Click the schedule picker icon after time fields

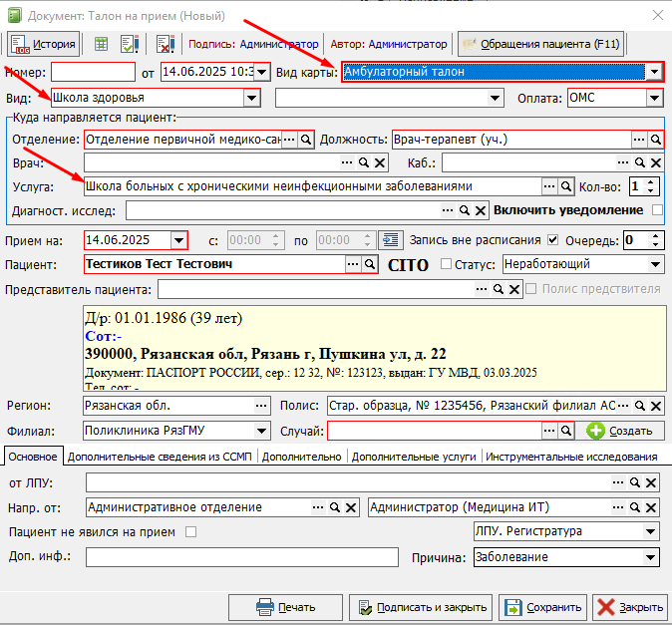391,240
